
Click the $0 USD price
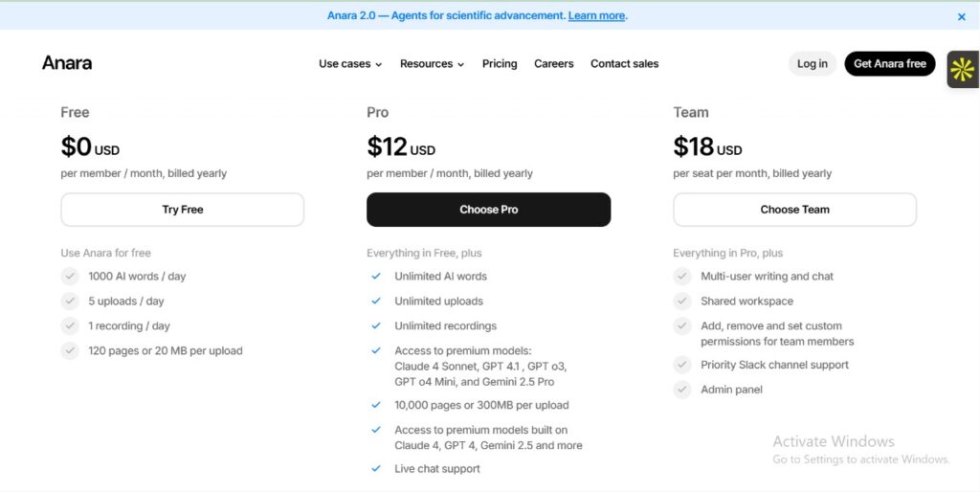pyautogui.click(x=90, y=146)
